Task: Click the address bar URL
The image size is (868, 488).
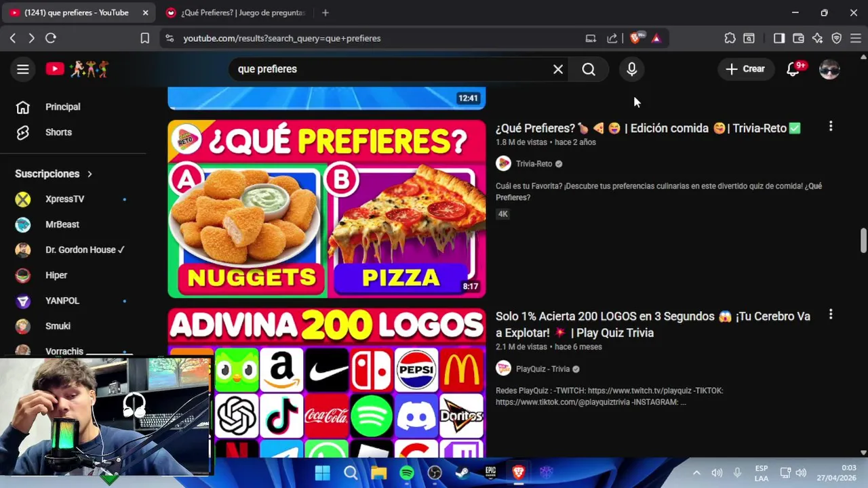Action: point(282,39)
